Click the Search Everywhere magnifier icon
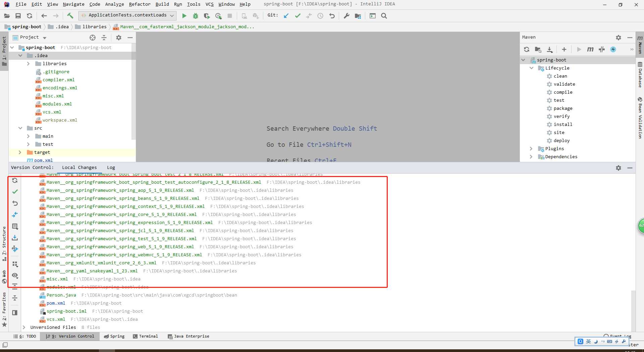644x352 pixels. pos(384,16)
